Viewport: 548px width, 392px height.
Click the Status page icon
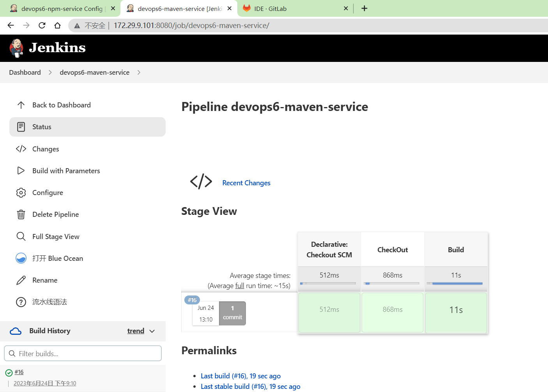[21, 127]
